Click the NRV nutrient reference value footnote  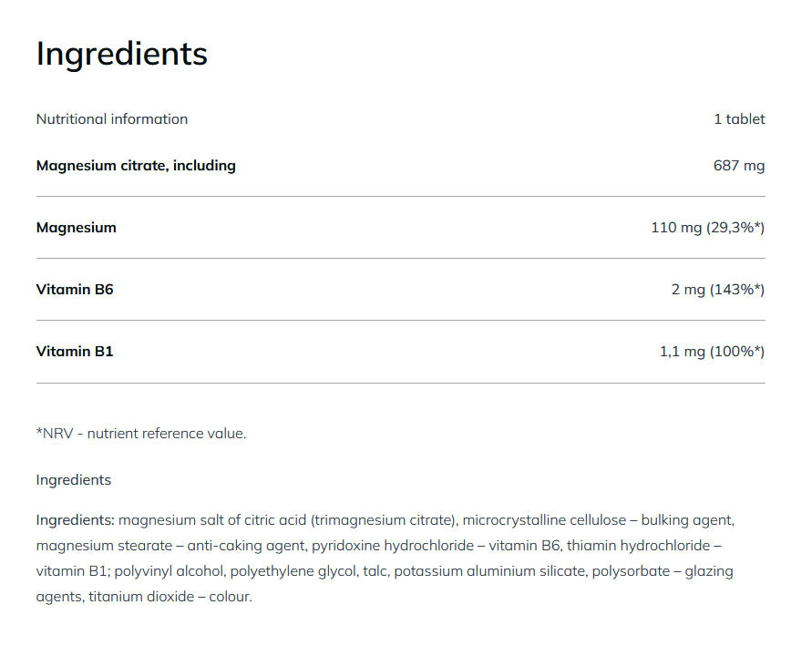click(141, 434)
